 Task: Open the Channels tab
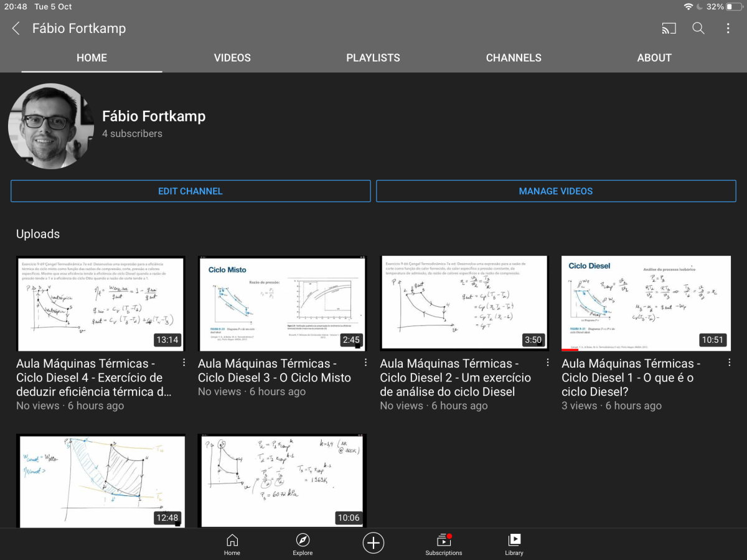[514, 58]
